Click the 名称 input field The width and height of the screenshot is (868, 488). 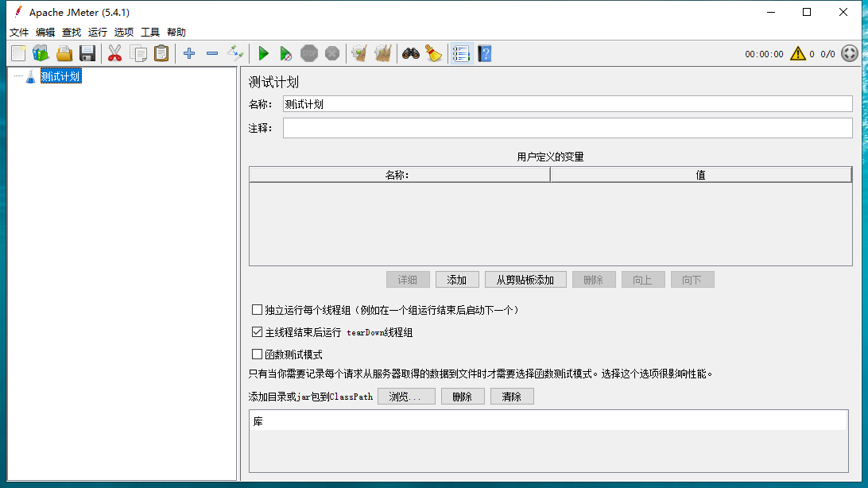(568, 104)
